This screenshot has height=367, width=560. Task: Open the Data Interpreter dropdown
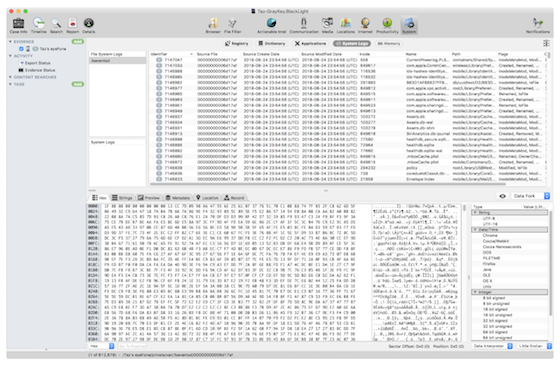click(x=492, y=346)
